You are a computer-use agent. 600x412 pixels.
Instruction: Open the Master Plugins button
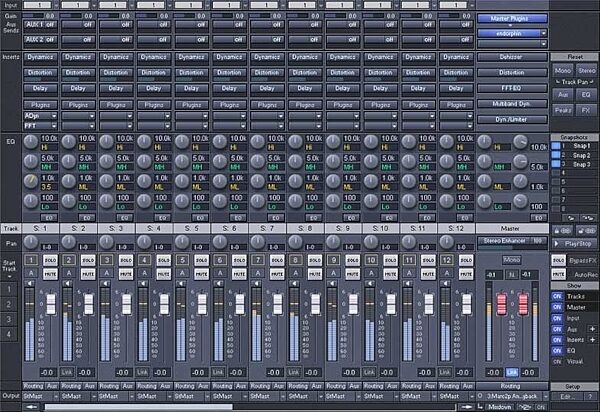(512, 18)
